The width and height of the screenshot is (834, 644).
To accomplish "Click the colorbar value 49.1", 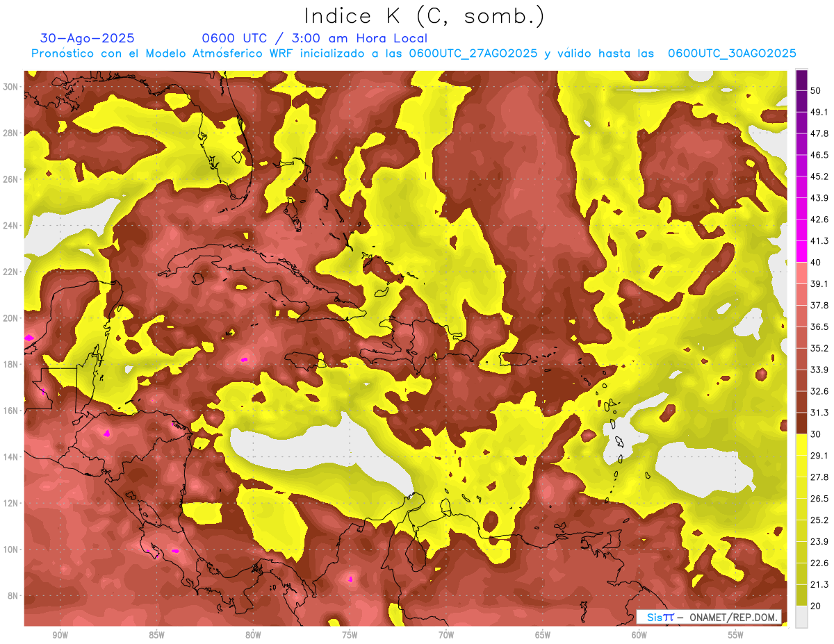I will point(819,112).
